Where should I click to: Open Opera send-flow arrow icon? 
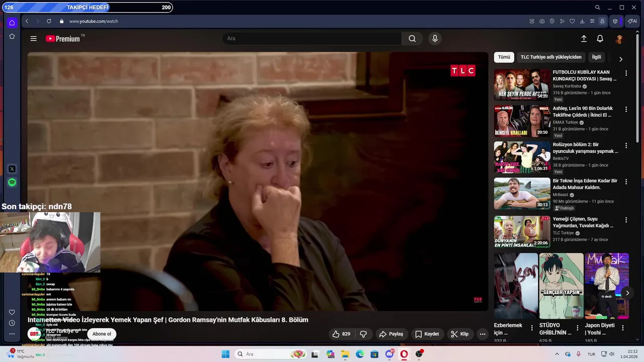coord(562,21)
